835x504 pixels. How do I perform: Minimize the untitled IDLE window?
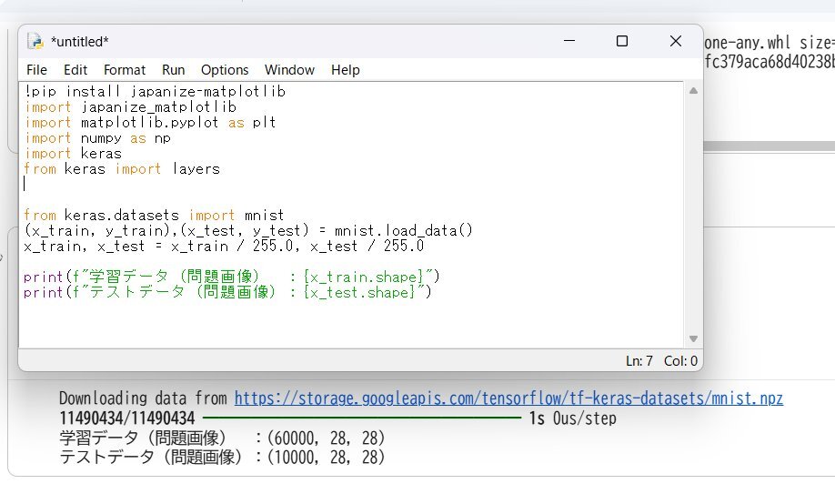568,42
